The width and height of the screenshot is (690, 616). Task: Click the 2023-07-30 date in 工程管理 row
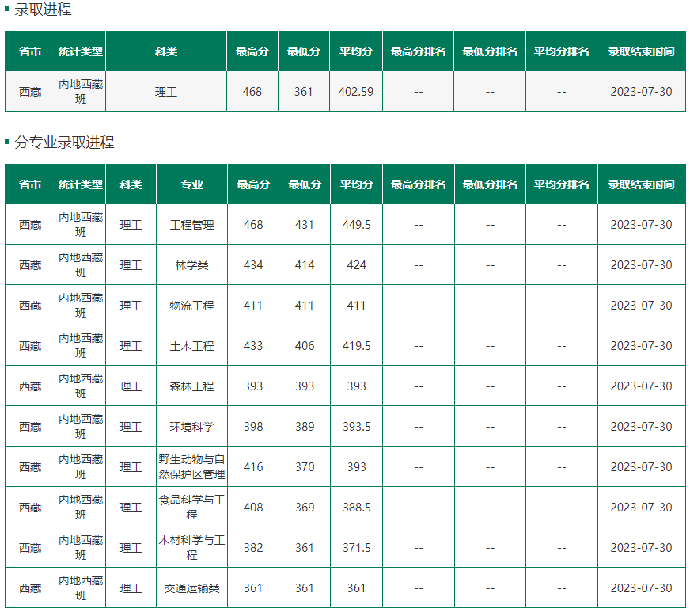[x=641, y=225]
